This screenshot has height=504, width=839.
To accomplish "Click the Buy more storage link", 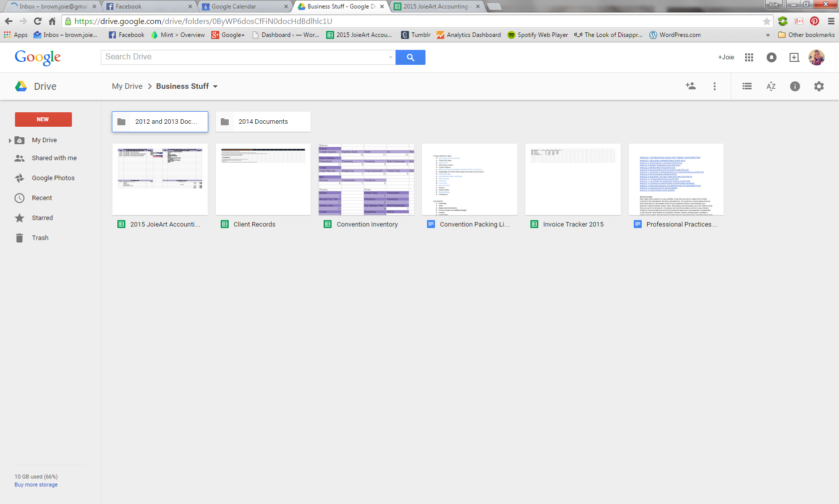I will click(x=36, y=485).
